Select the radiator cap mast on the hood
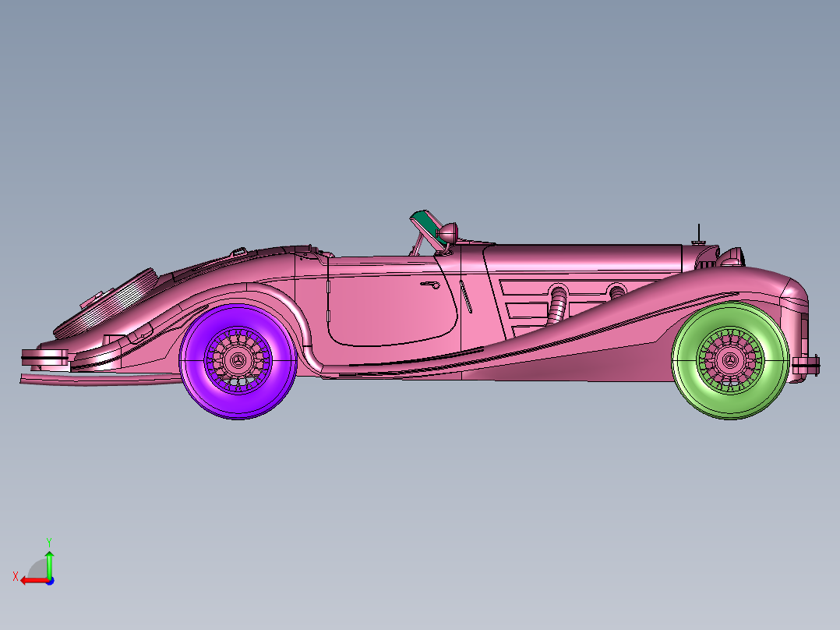Image resolution: width=840 pixels, height=630 pixels. pyautogui.click(x=698, y=235)
